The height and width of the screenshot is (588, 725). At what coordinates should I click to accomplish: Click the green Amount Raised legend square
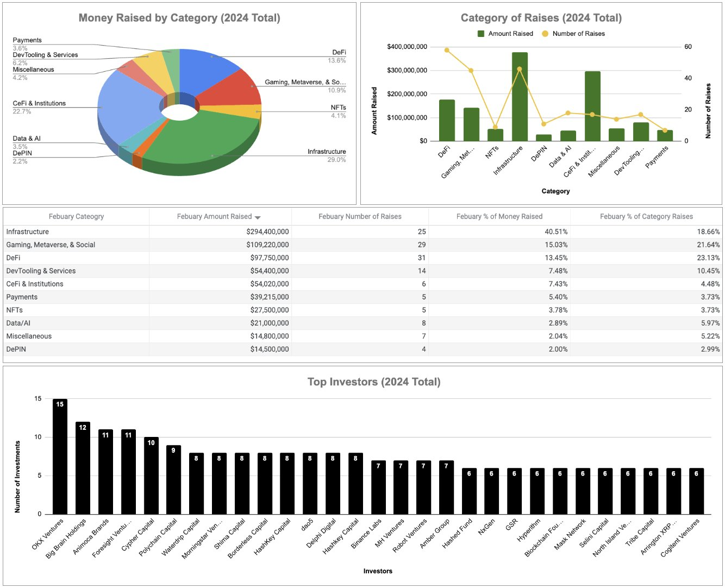point(480,34)
